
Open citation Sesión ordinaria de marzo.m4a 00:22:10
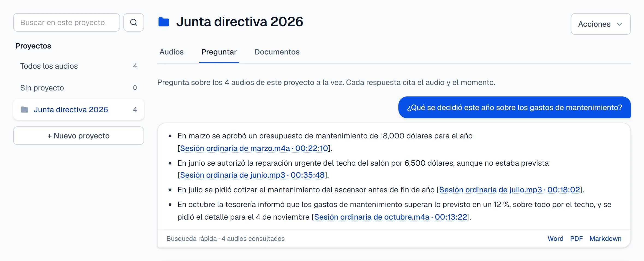click(254, 148)
